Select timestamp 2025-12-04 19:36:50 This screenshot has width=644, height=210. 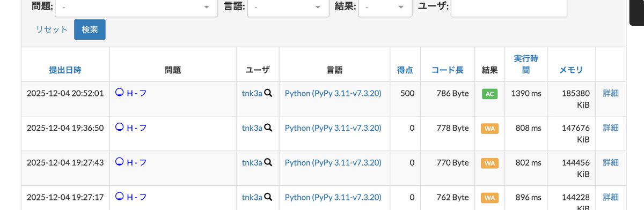pyautogui.click(x=65, y=128)
